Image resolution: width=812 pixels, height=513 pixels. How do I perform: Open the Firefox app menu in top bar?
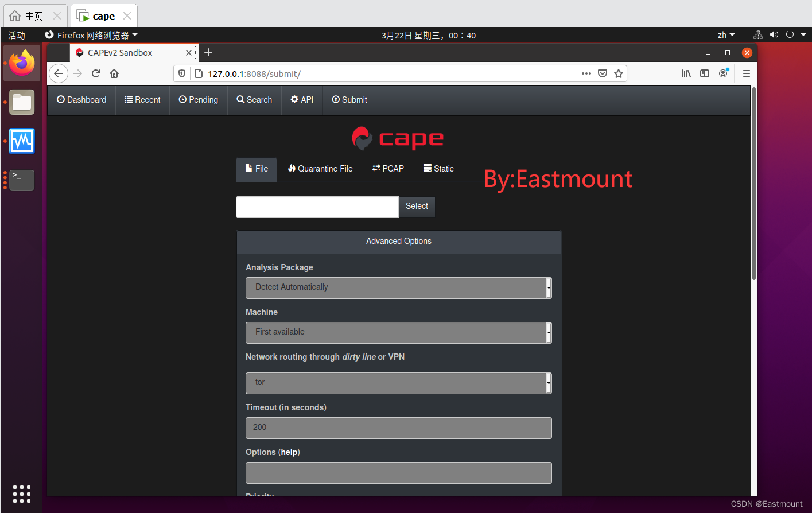point(91,35)
